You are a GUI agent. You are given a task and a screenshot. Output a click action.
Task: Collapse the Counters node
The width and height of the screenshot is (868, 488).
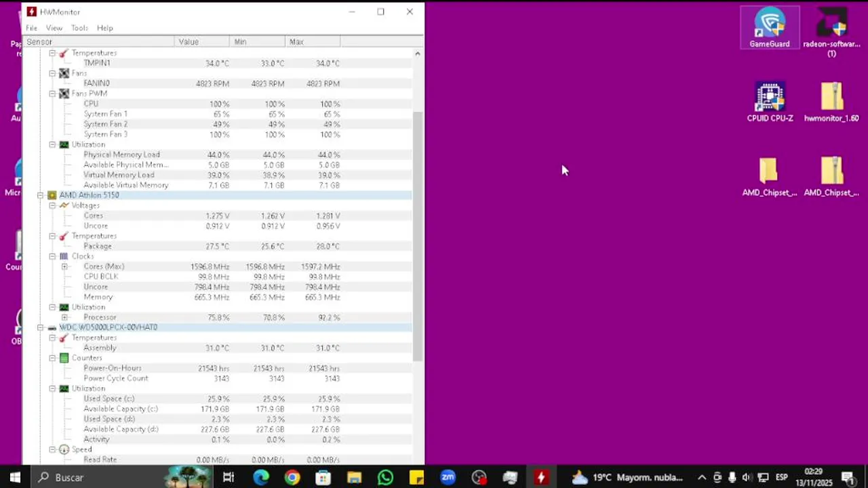point(52,358)
